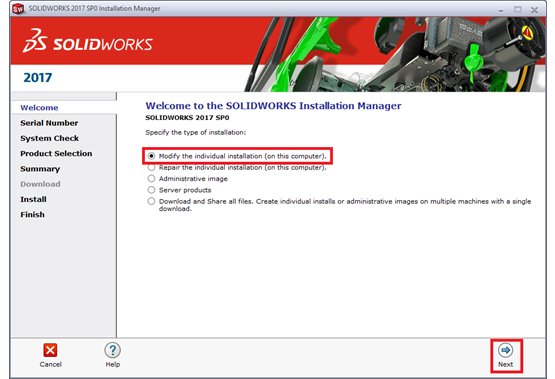Choose the Administrative image radio button
The width and height of the screenshot is (555, 379).
(x=151, y=179)
